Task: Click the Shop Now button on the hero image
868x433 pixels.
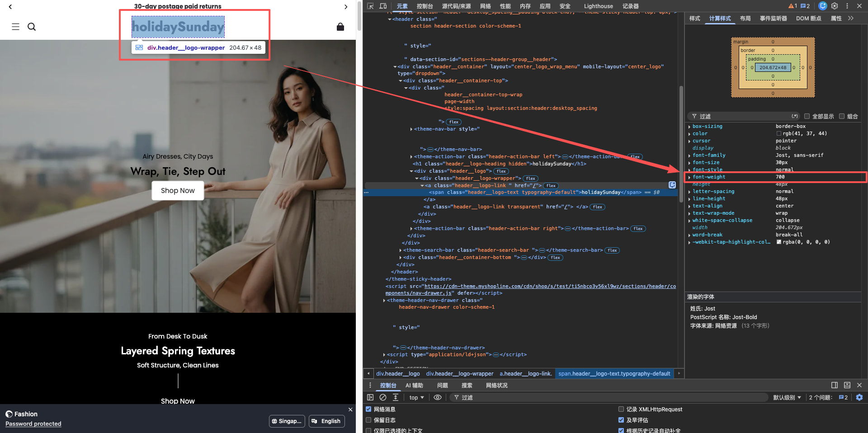Action: 178,191
